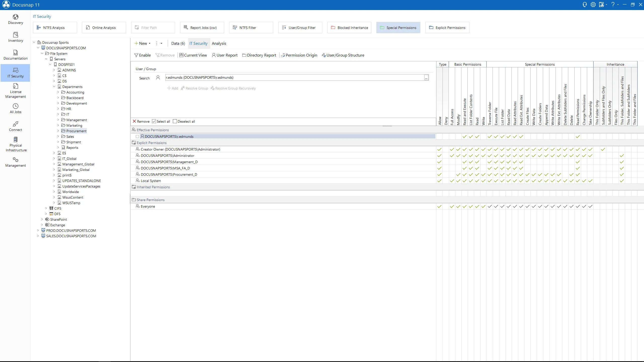
Task: Open the Management sidebar section
Action: coord(15,162)
